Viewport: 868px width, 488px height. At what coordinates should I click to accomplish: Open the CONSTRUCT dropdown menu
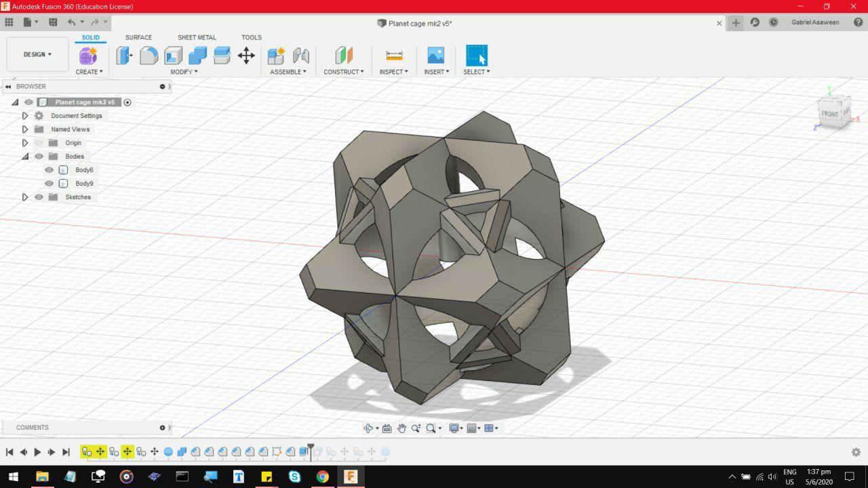click(344, 72)
